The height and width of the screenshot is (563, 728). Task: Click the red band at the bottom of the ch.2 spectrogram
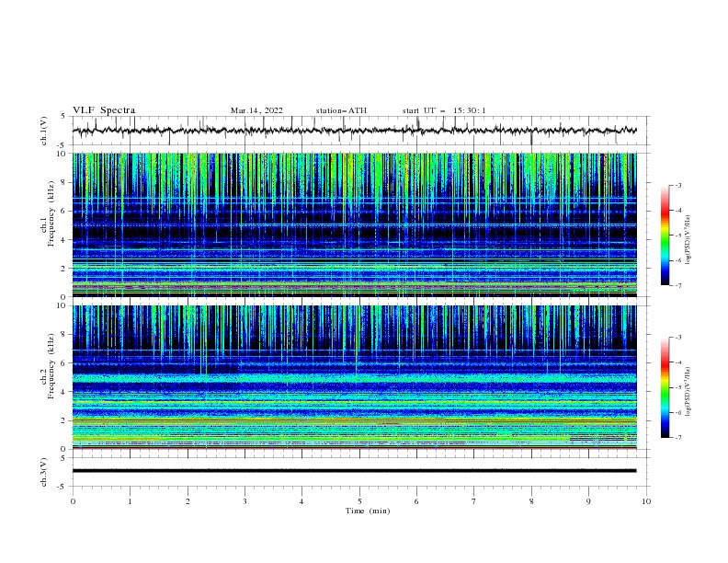pos(354,448)
